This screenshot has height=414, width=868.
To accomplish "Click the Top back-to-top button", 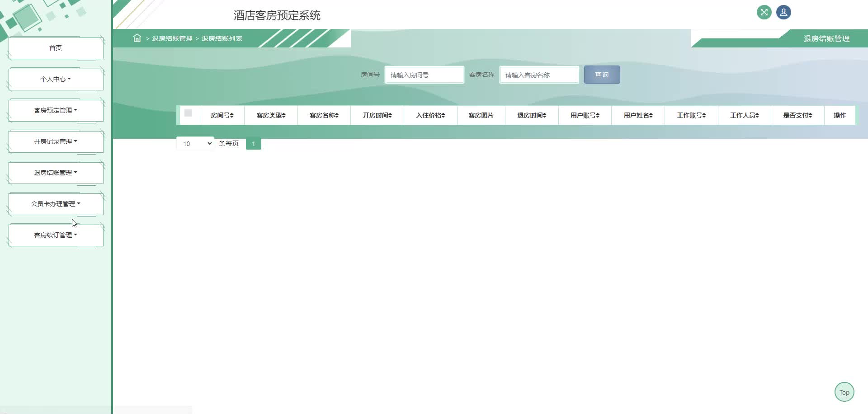I will click(x=844, y=392).
